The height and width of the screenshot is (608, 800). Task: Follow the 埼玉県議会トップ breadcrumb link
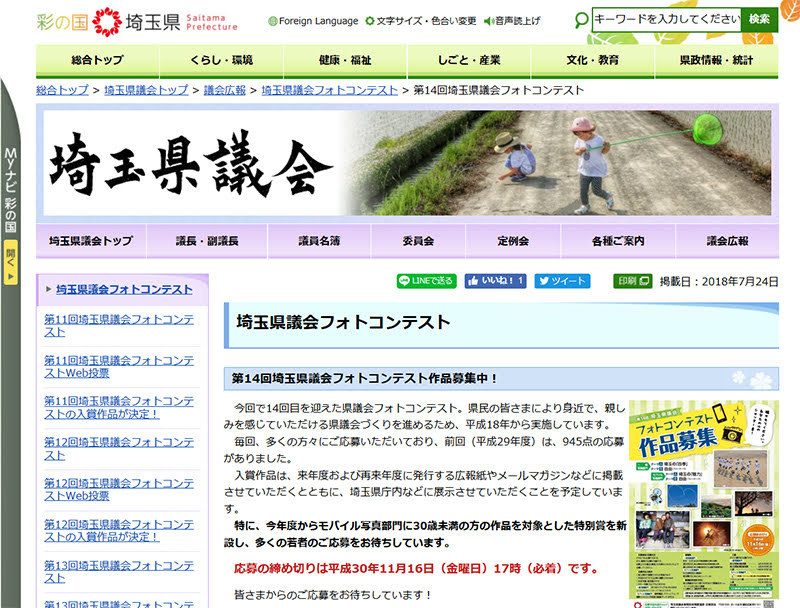(x=146, y=90)
